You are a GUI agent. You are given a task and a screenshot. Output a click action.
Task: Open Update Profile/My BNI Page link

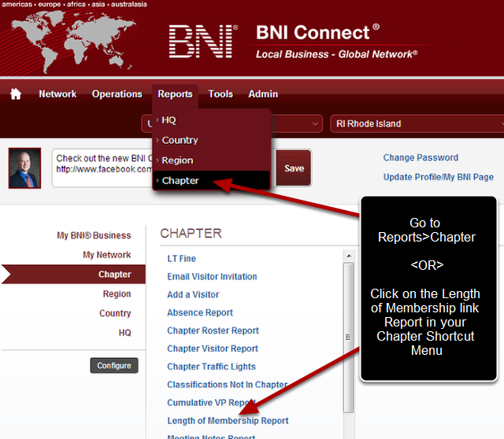[x=438, y=177]
